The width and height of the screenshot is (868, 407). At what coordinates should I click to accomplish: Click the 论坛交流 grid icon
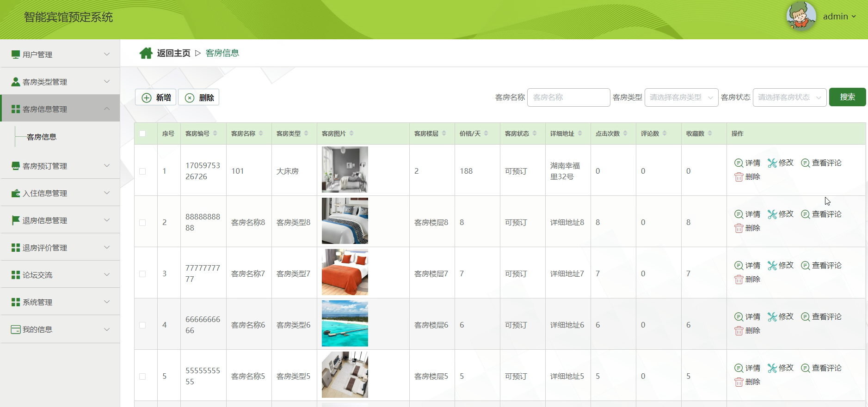tap(16, 274)
